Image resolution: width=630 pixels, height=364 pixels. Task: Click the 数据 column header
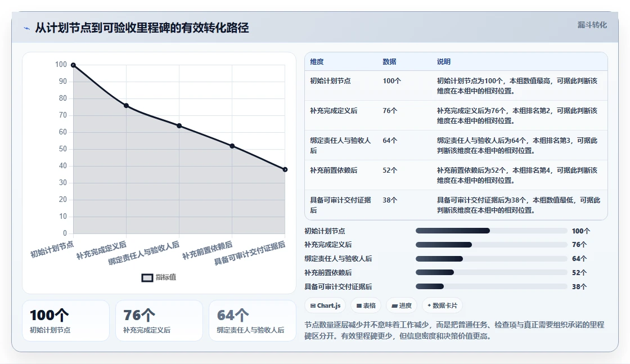[389, 61]
